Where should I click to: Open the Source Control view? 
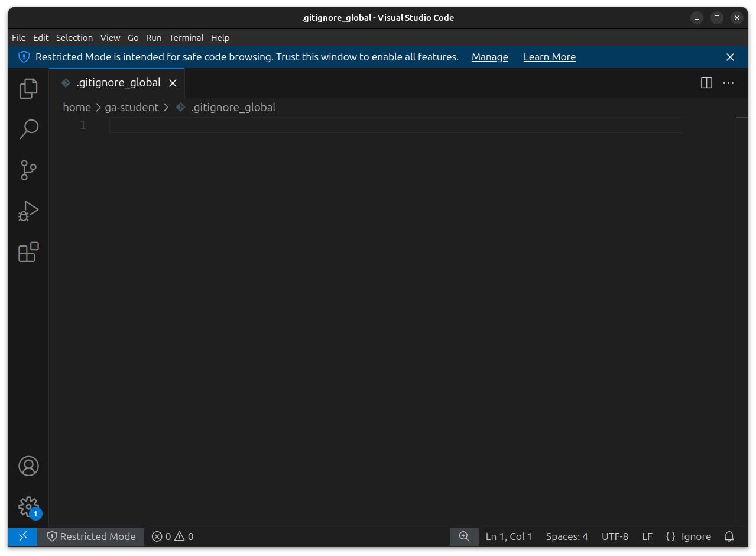coord(28,170)
